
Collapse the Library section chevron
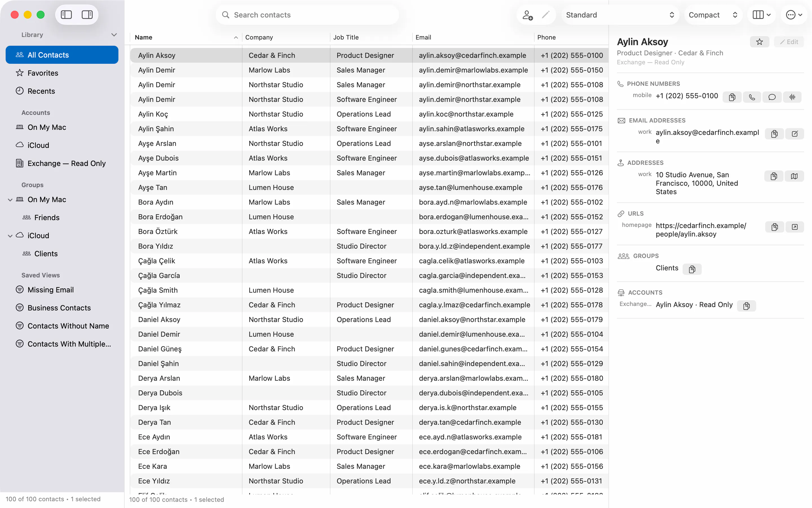tap(114, 35)
